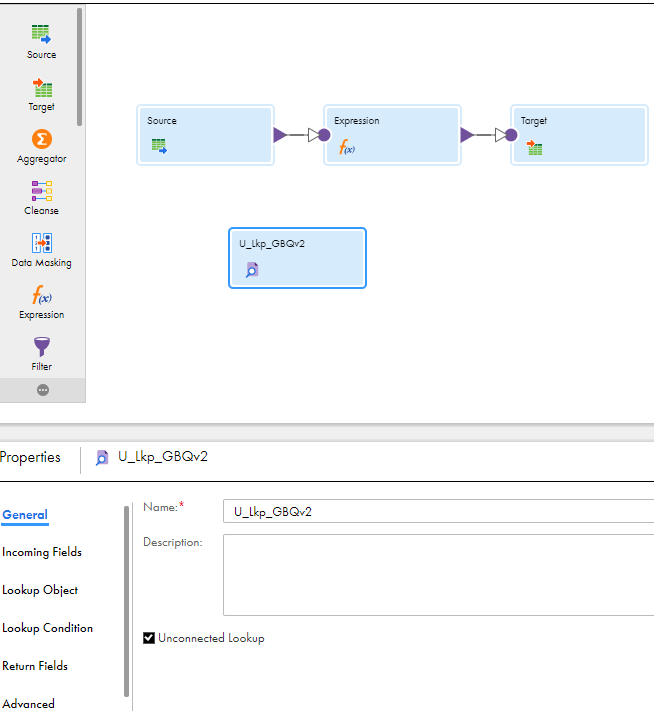Open the Advanced properties tab
654x711 pixels.
[28, 704]
